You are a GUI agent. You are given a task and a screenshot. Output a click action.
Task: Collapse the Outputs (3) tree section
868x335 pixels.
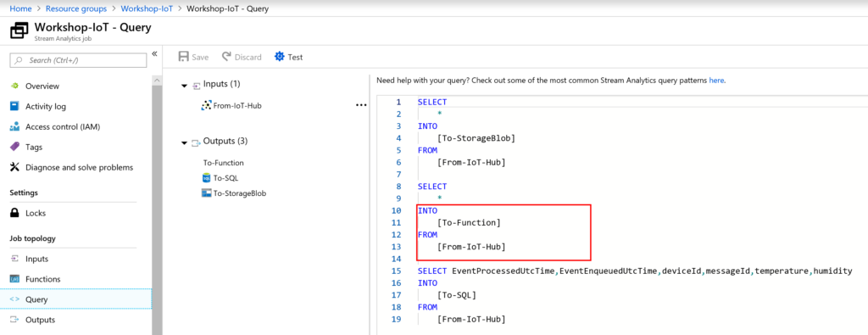click(184, 142)
